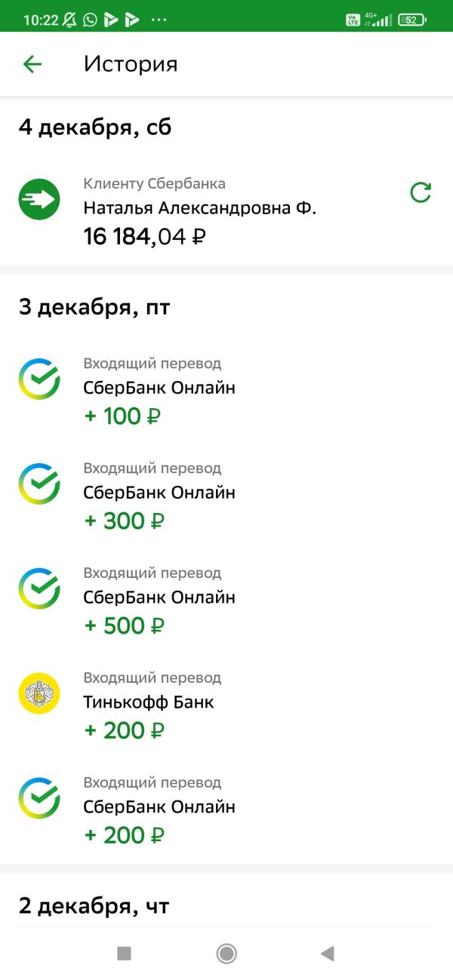This screenshot has width=453, height=980.
Task: Tap the Sber logo beside +100 ₽
Action: click(39, 379)
